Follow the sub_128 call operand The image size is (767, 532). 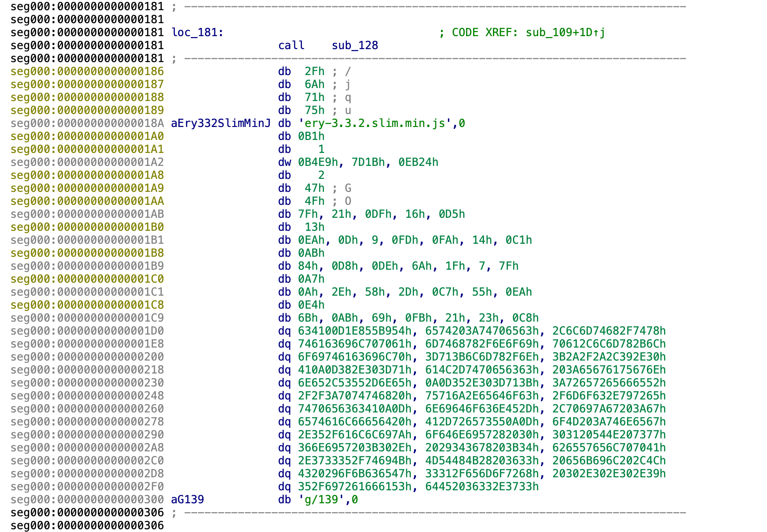pos(355,45)
